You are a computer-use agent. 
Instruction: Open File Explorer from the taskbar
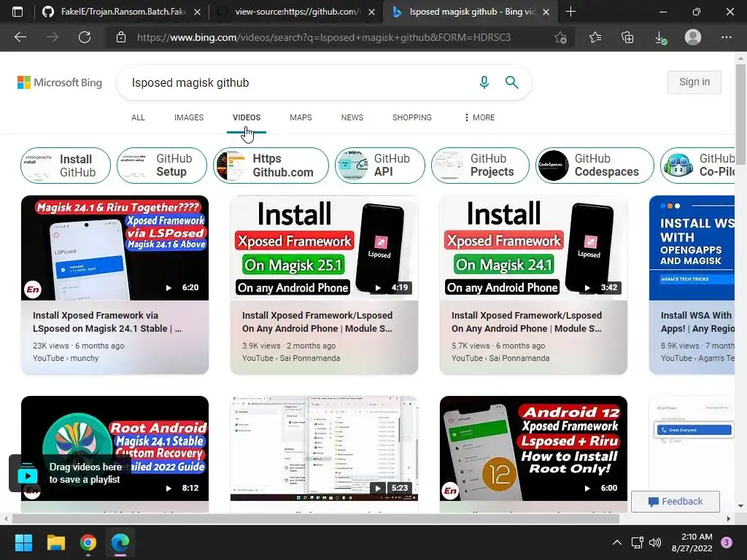55,542
